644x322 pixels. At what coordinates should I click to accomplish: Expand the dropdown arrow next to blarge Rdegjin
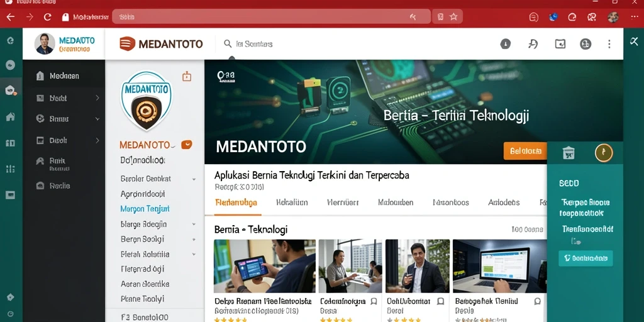pyautogui.click(x=194, y=225)
